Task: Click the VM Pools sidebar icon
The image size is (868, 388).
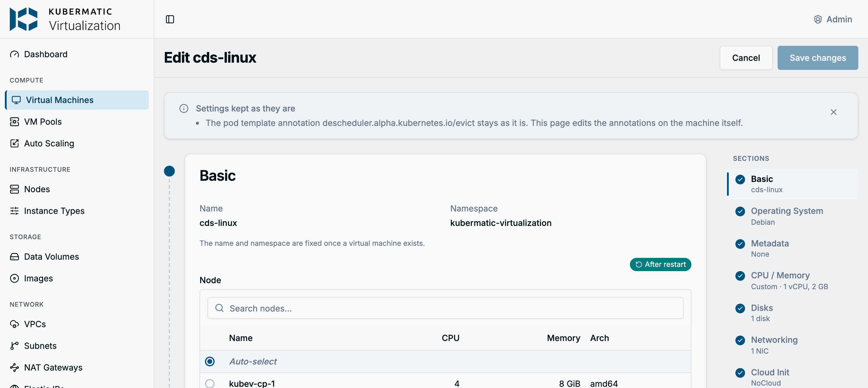Action: pyautogui.click(x=14, y=122)
